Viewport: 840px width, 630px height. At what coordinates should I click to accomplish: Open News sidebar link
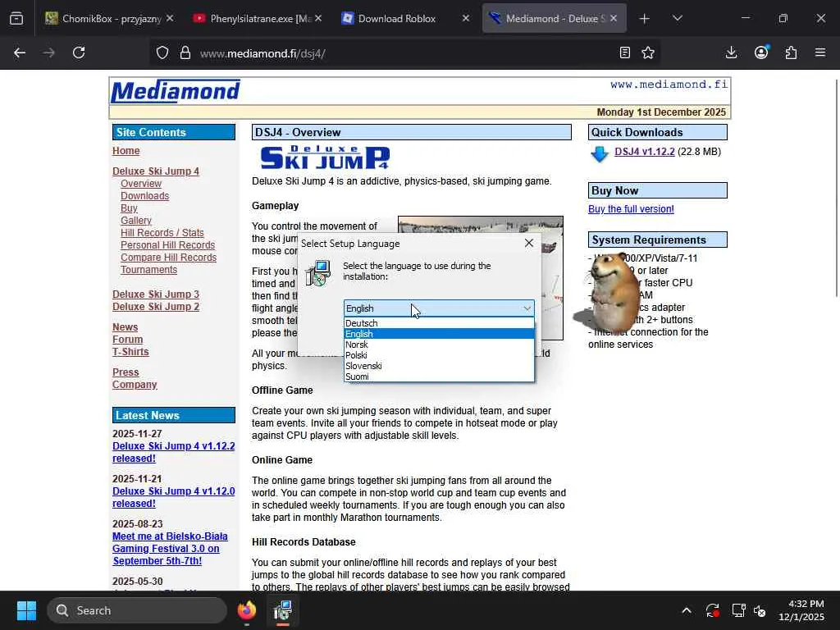click(126, 327)
